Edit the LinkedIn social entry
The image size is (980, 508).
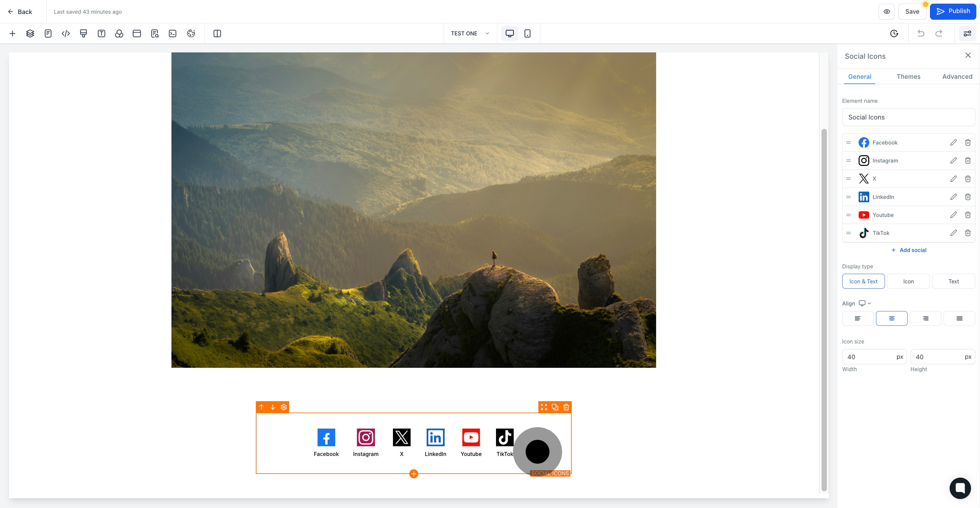click(953, 197)
